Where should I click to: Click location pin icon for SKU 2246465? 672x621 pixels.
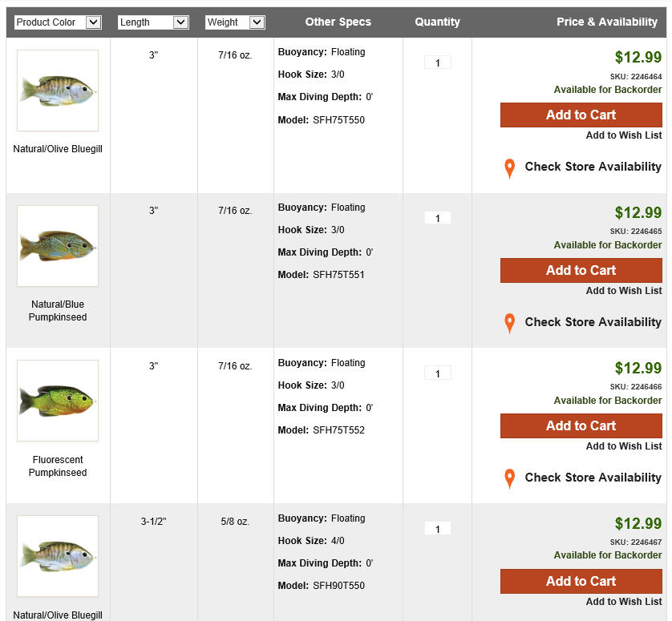(509, 324)
